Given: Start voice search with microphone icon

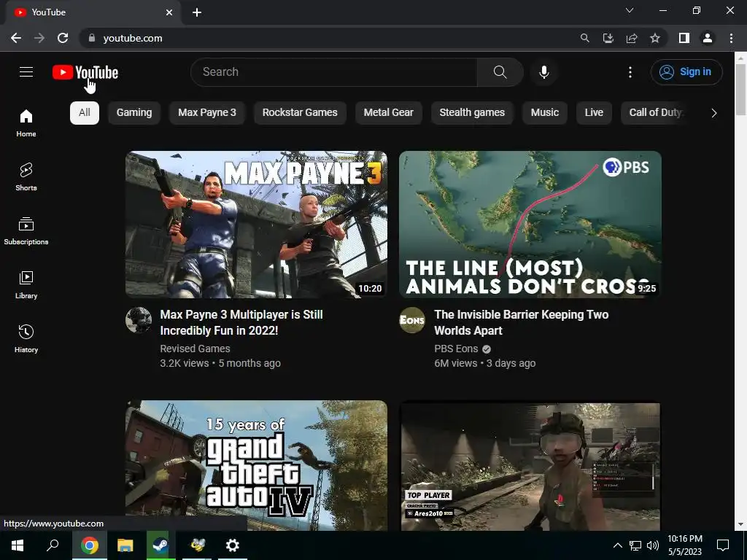Looking at the screenshot, I should [x=543, y=72].
